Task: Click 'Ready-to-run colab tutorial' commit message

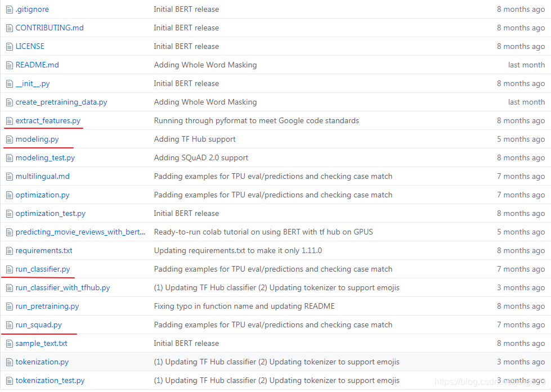Action: 263,232
